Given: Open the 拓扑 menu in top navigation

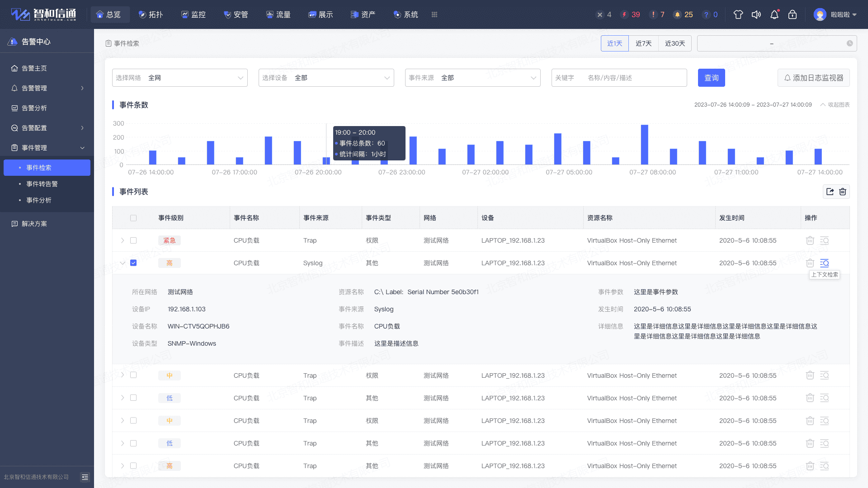Looking at the screenshot, I should click(x=151, y=14).
